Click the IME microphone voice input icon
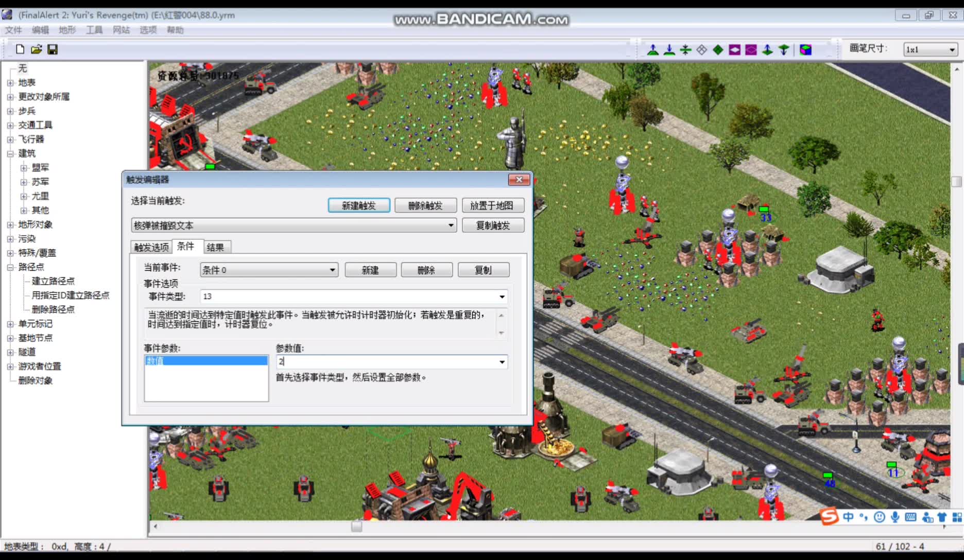The height and width of the screenshot is (560, 964). [895, 517]
